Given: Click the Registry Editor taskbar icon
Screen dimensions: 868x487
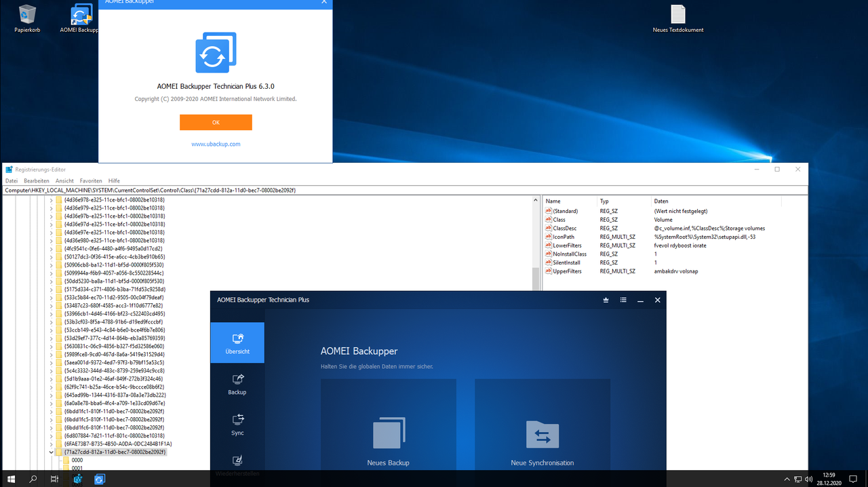Looking at the screenshot, I should coord(78,479).
